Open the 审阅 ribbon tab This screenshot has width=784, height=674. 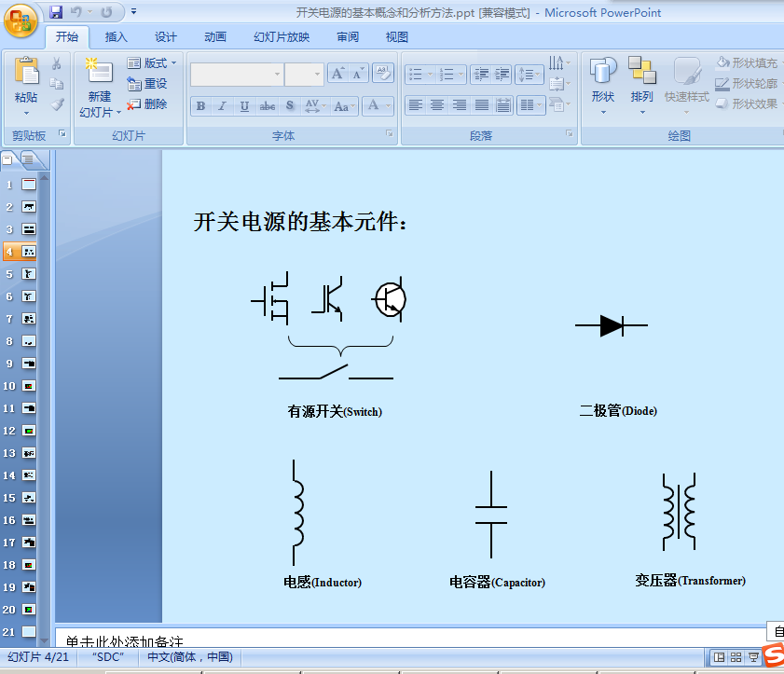348,37
